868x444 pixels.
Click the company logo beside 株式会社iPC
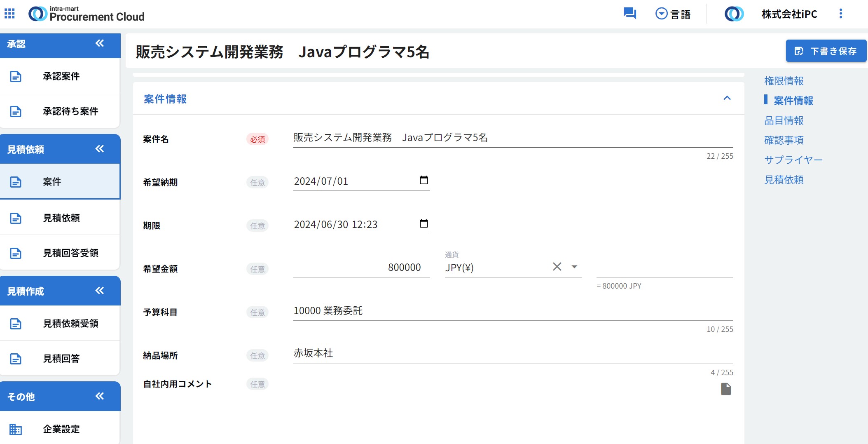pyautogui.click(x=734, y=14)
